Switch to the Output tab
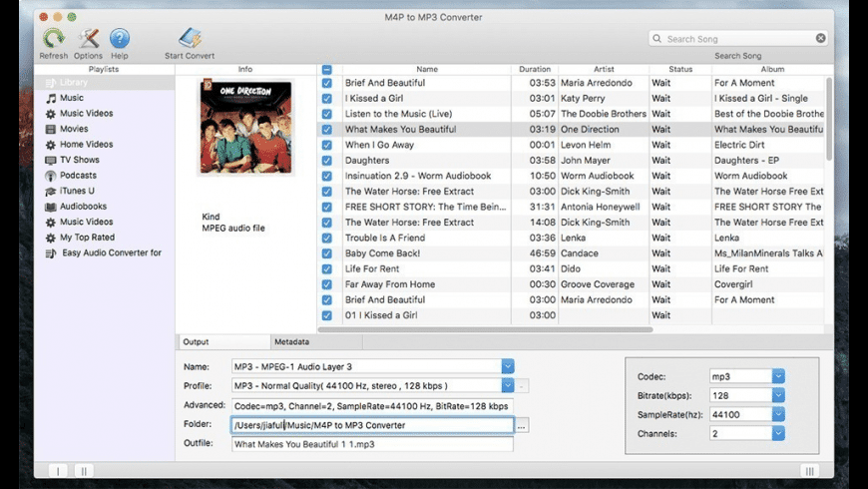This screenshot has width=868, height=489. pos(224,341)
